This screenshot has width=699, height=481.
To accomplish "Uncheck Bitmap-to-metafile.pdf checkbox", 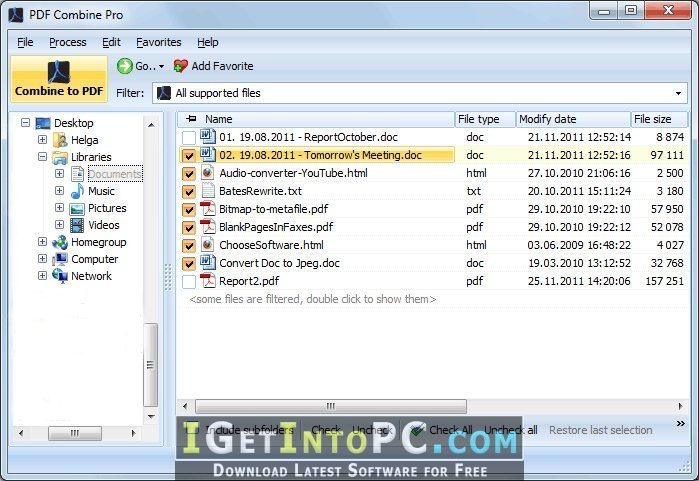I will pyautogui.click(x=189, y=210).
